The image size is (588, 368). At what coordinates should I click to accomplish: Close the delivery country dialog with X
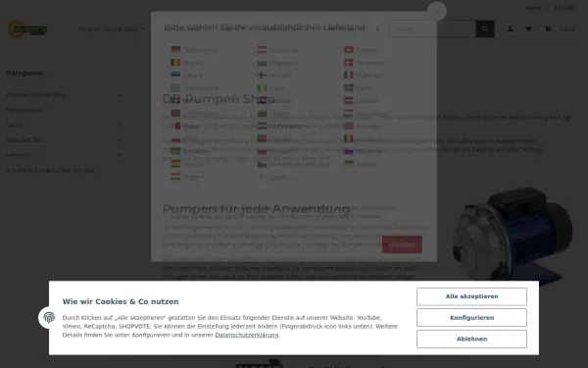click(437, 11)
